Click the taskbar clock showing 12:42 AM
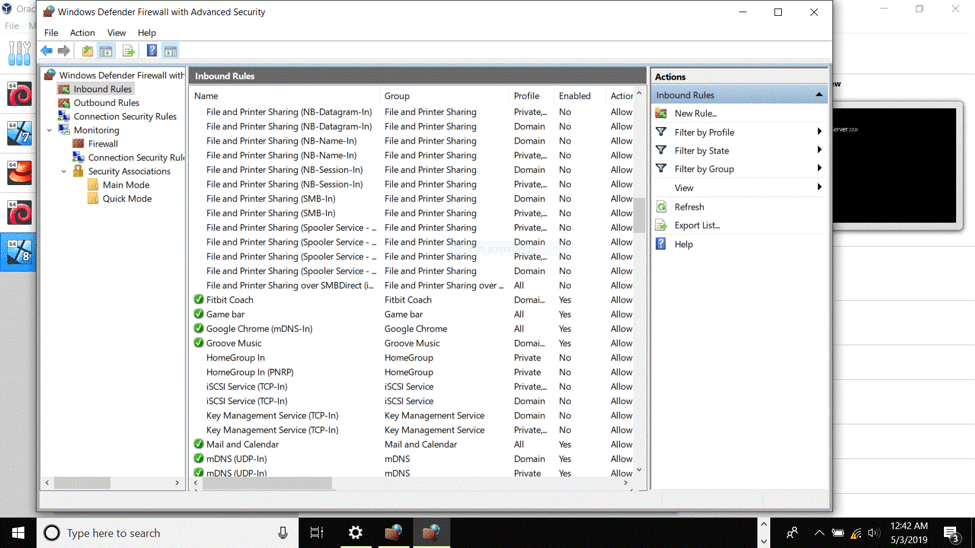The width and height of the screenshot is (975, 548). (x=908, y=532)
